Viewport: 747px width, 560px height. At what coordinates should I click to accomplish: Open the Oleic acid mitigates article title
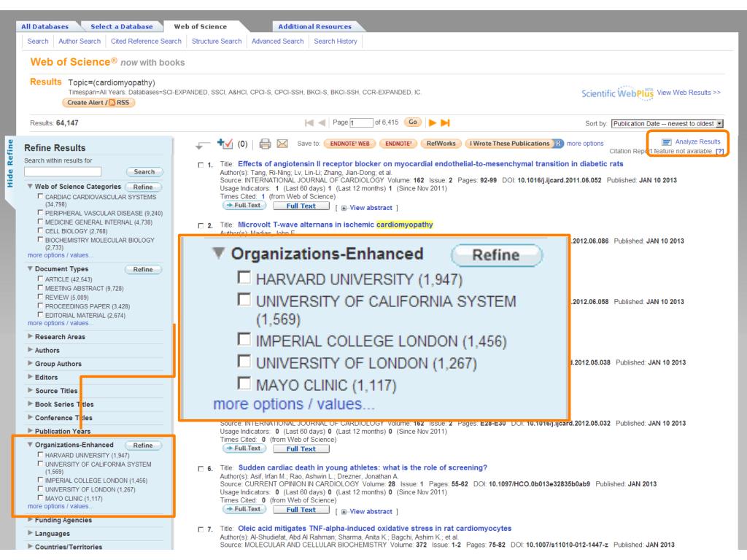point(374,529)
